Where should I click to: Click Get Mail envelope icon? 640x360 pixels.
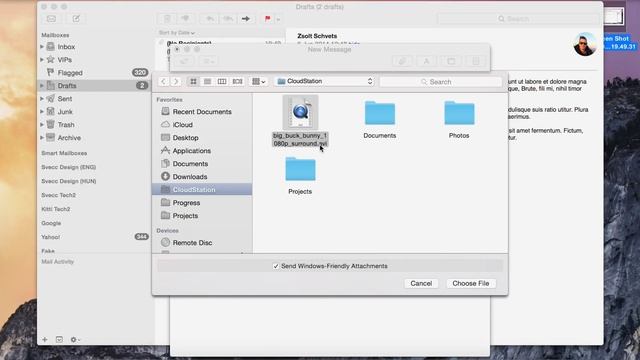click(x=51, y=19)
